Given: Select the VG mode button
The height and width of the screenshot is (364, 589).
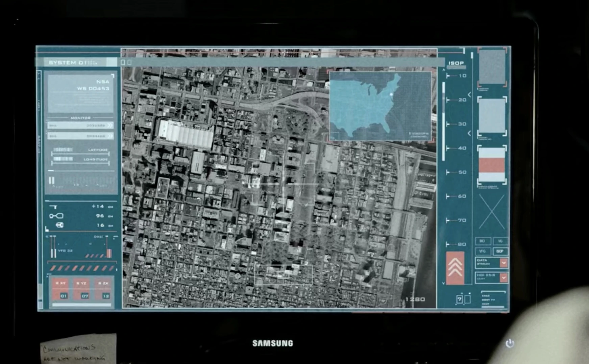Looking at the screenshot, I should [500, 241].
